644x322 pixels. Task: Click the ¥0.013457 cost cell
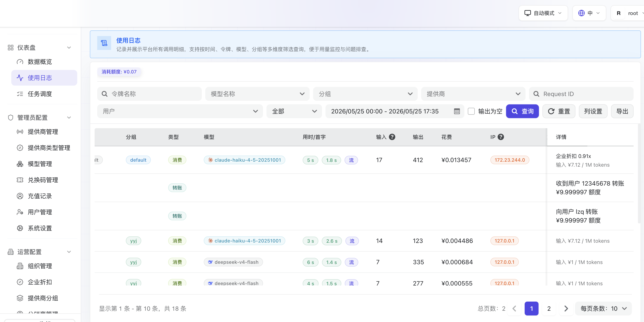point(456,160)
